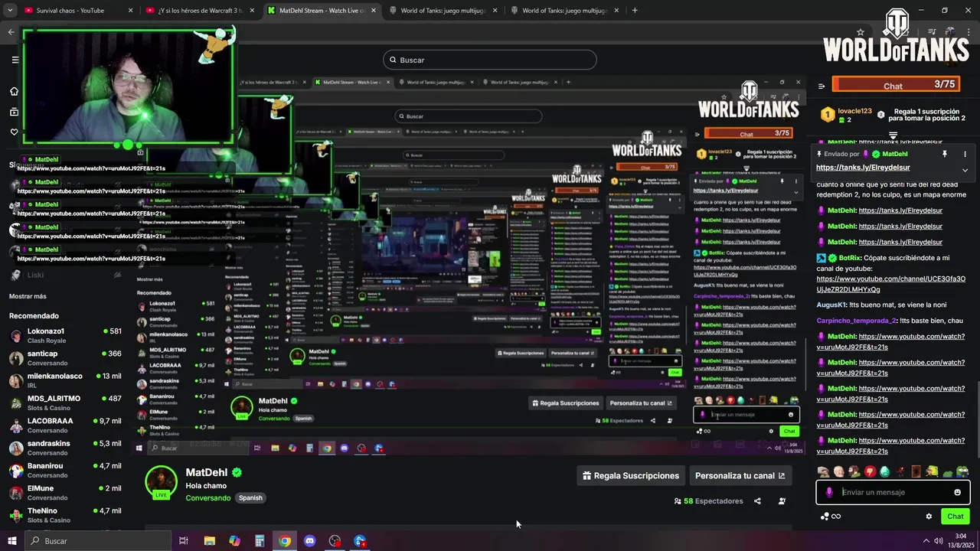Open the Kick sidebar hamburger menu
The image size is (980, 551).
tap(15, 60)
